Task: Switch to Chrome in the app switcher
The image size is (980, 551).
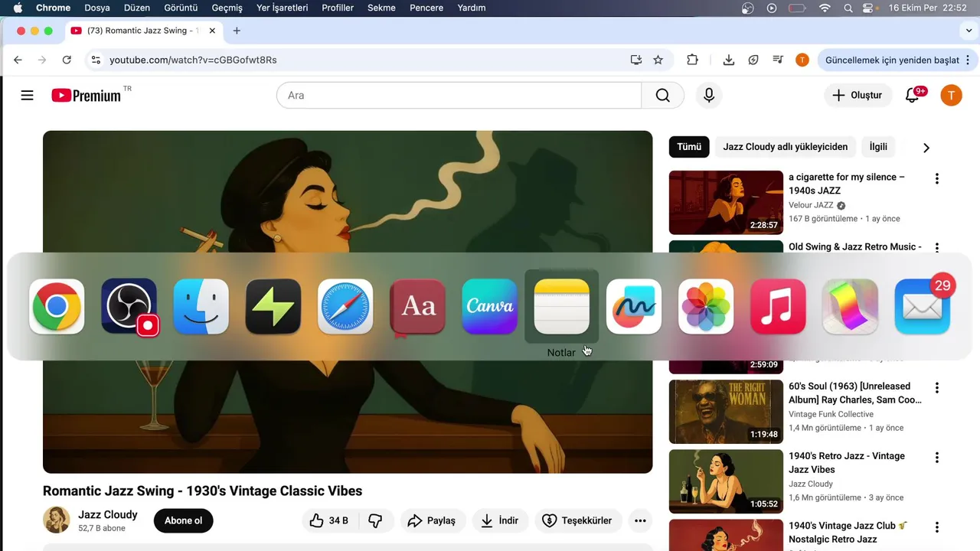Action: (57, 306)
